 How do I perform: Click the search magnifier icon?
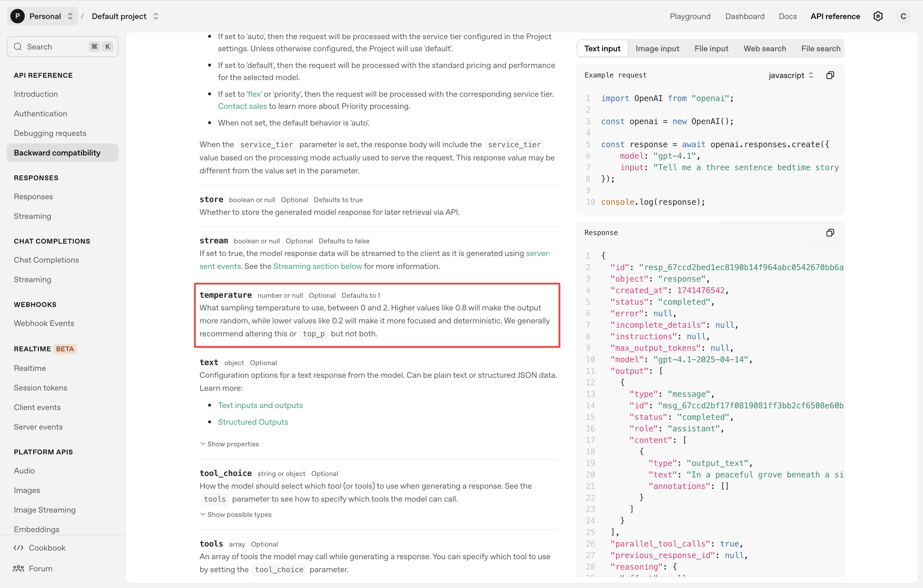pyautogui.click(x=18, y=47)
